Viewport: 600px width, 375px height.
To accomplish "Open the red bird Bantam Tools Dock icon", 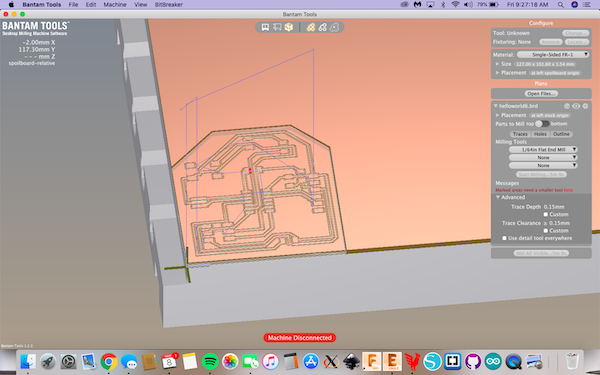I will point(412,361).
